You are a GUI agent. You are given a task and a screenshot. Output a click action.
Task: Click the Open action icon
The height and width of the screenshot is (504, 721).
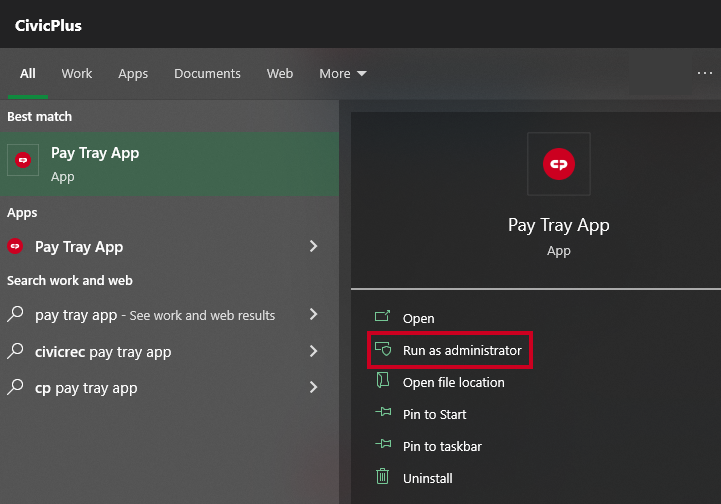pos(382,316)
